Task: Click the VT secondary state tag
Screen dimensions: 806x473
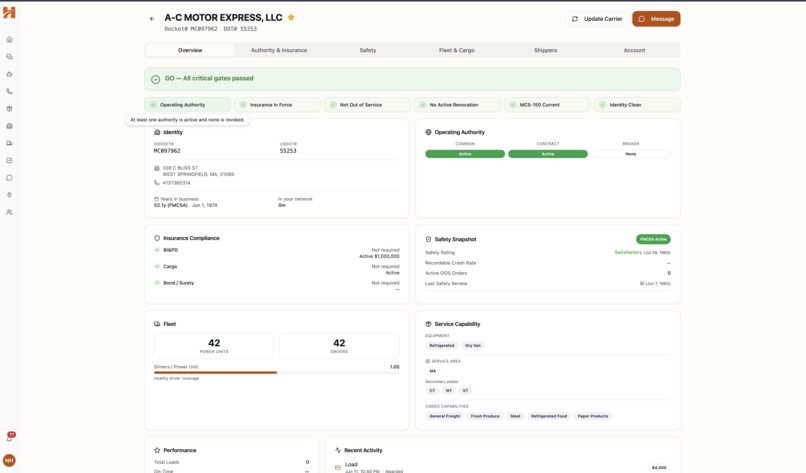Action: pyautogui.click(x=465, y=391)
